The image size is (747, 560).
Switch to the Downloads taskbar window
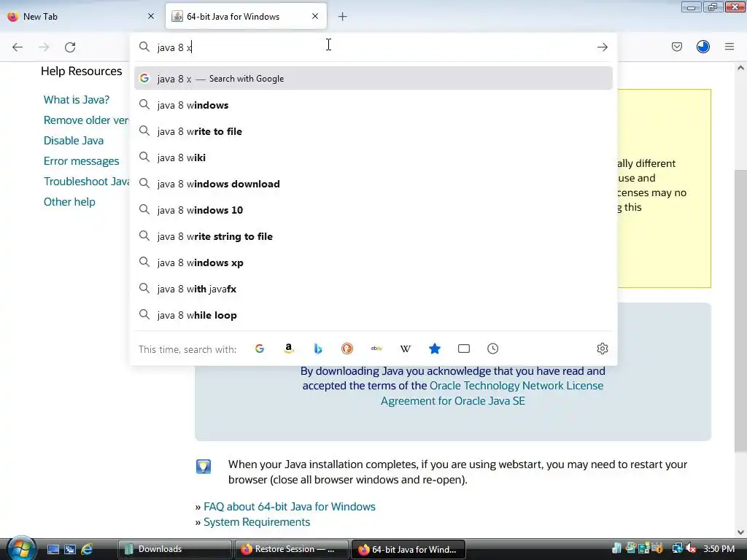(x=174, y=549)
